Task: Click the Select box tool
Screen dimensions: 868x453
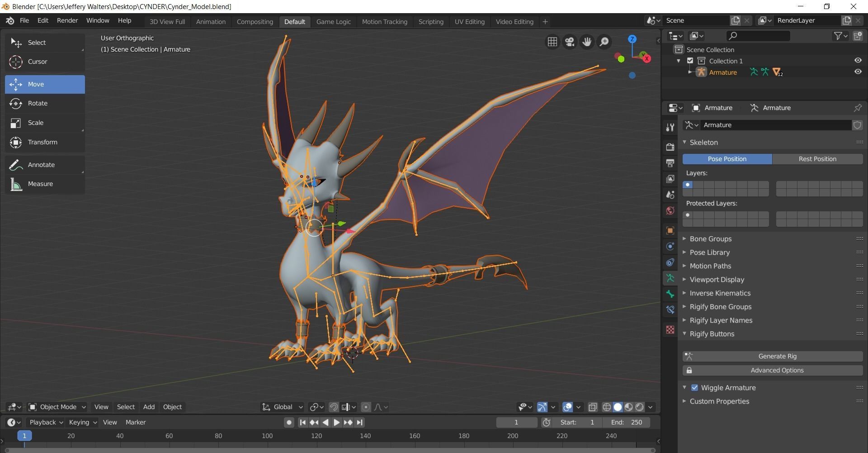Action: click(45, 43)
